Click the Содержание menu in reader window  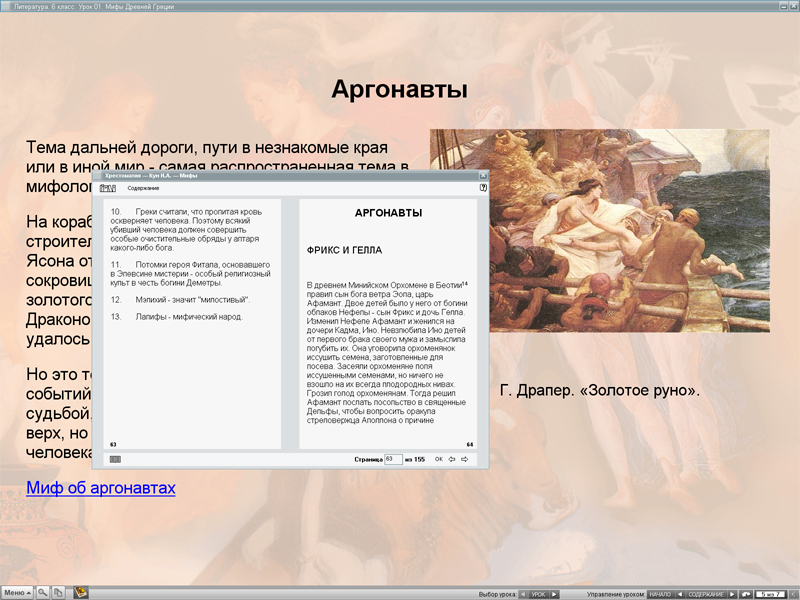tap(143, 188)
